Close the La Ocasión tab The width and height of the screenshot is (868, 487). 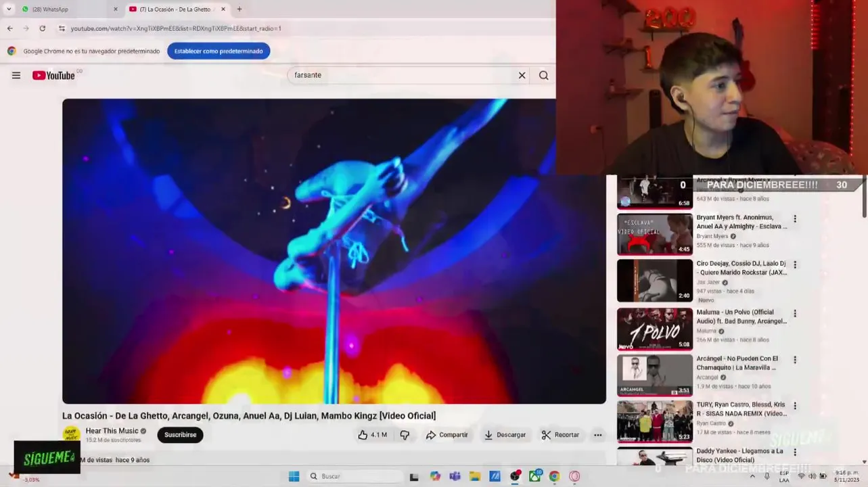[x=223, y=9]
